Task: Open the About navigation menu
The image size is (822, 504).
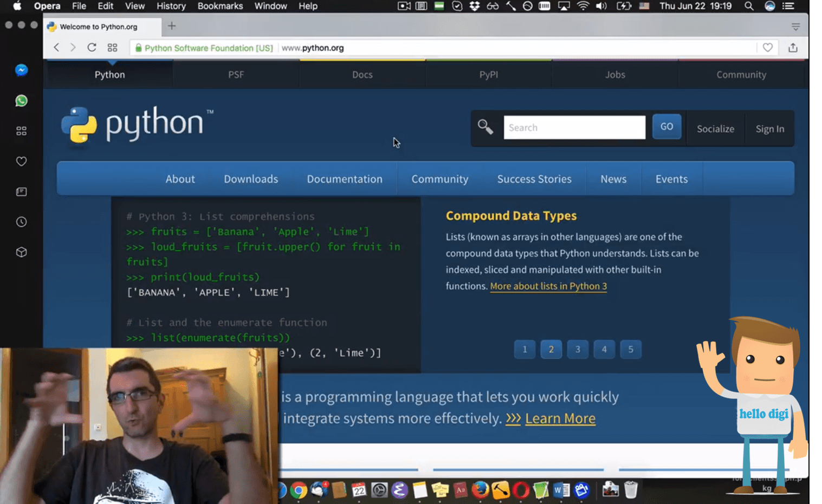Action: (180, 179)
